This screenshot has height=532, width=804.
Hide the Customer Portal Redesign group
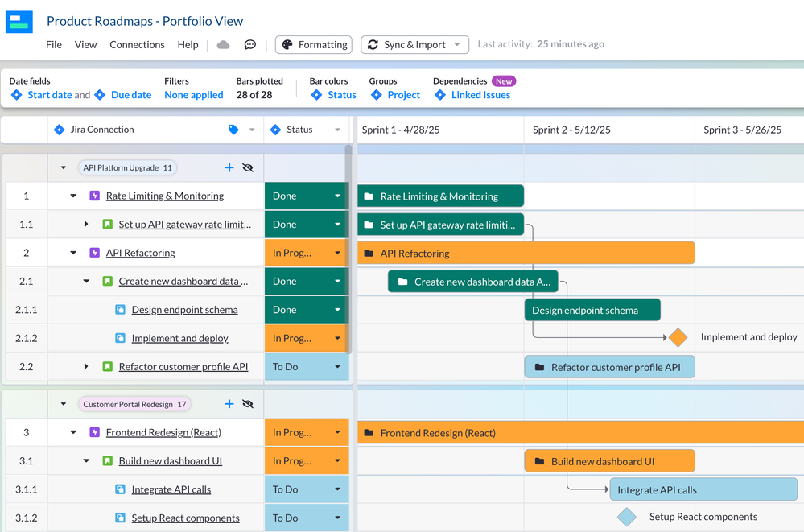point(248,404)
